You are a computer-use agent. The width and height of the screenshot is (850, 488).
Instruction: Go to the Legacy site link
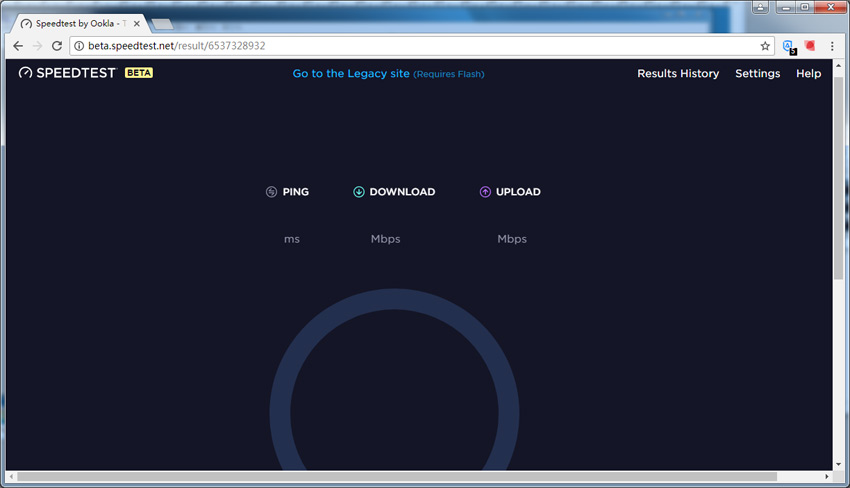(351, 74)
